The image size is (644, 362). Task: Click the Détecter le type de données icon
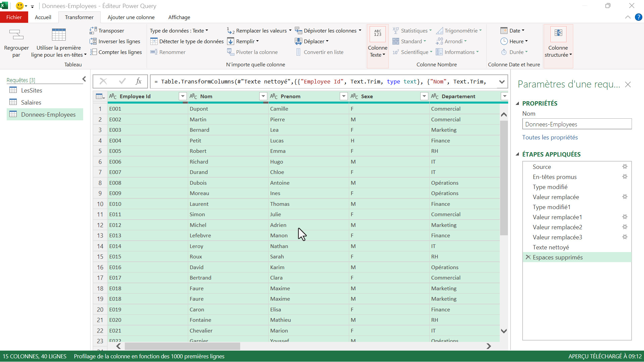pos(154,41)
